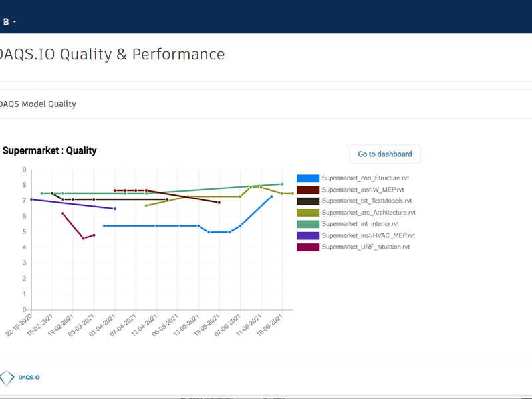Screen dimensions: 532x399
Task: Click the 06-05-2021 x-axis date label
Action: pos(165,325)
